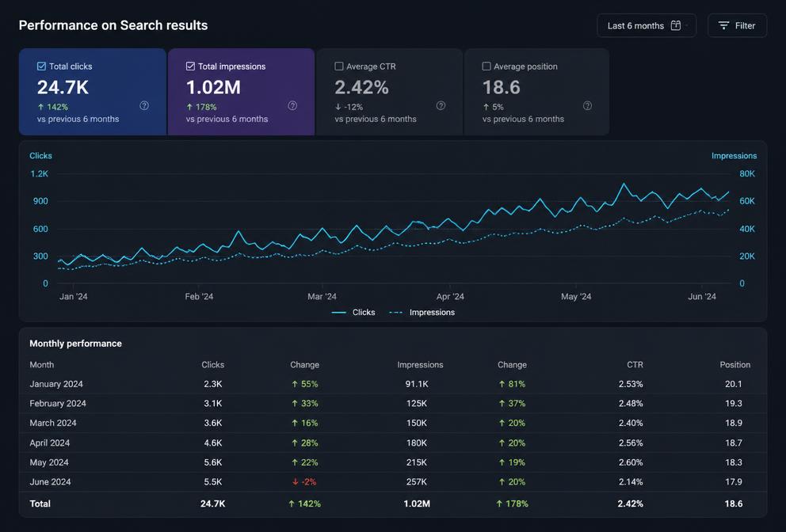Viewport: 786px width, 532px height.
Task: Open help icon on Average position card
Action: point(587,106)
